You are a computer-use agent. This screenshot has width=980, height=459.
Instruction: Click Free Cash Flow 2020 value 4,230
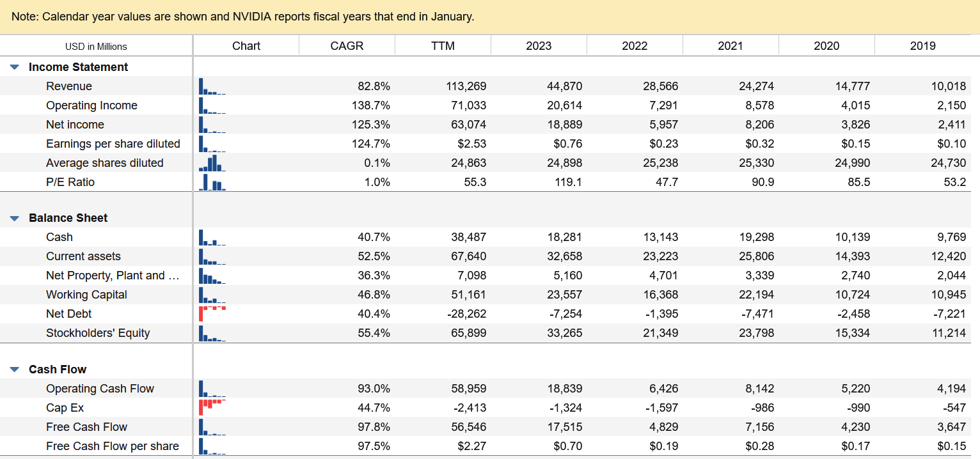point(855,427)
